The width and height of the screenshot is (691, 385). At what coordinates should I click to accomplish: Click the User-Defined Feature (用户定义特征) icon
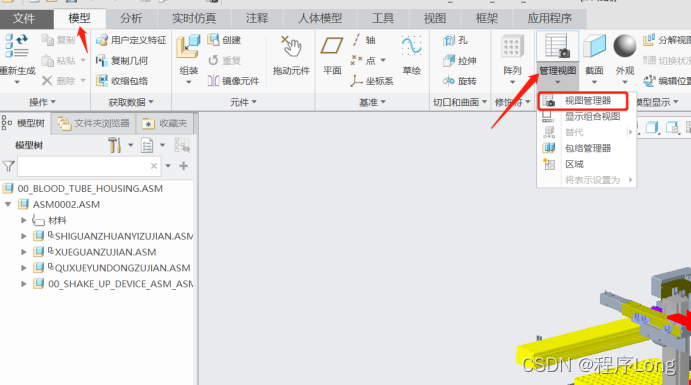coord(102,40)
